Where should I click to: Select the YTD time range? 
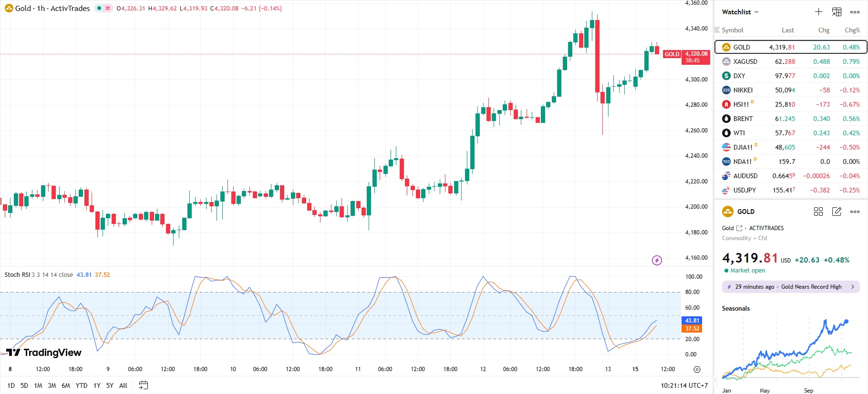(82, 385)
